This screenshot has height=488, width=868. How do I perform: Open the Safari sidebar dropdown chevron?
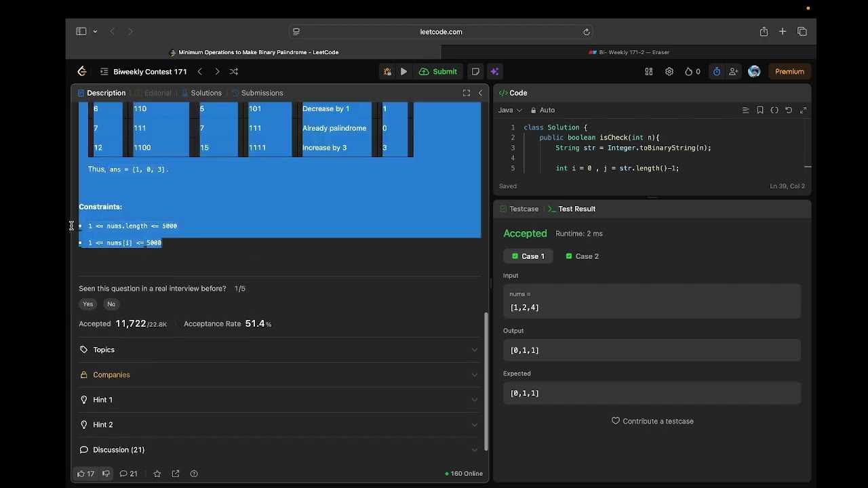coord(95,31)
